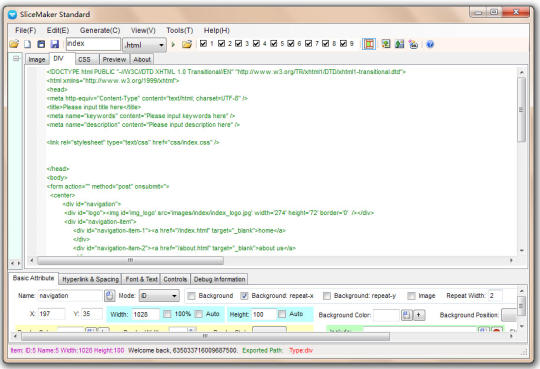The image size is (540, 369).
Task: Toggle checkbox number 4
Action: coord(256,43)
